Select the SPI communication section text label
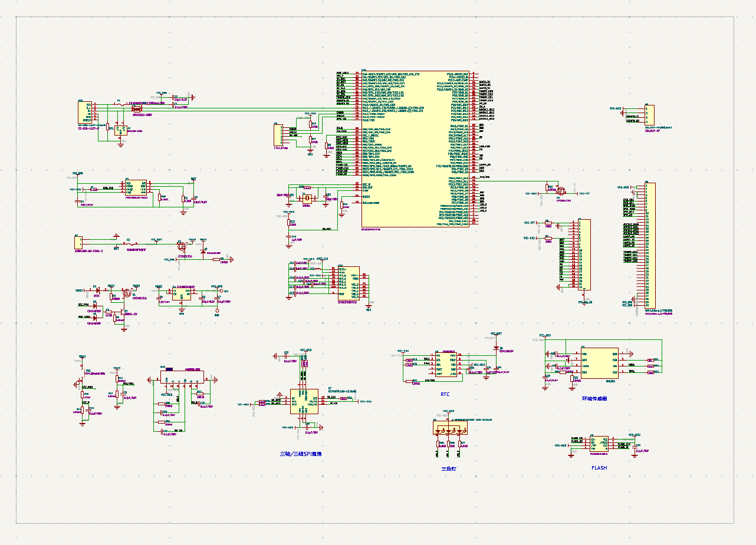This screenshot has width=756, height=545. tap(301, 454)
